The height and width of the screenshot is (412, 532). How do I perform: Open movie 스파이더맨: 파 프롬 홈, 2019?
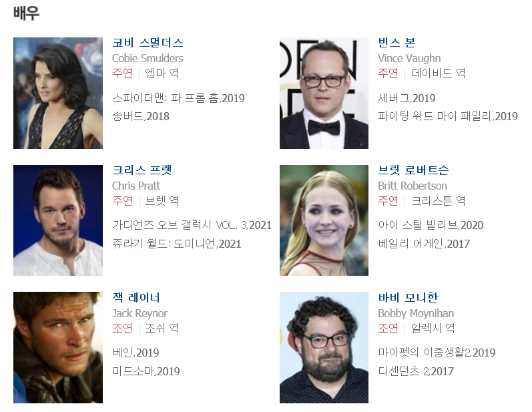point(178,98)
